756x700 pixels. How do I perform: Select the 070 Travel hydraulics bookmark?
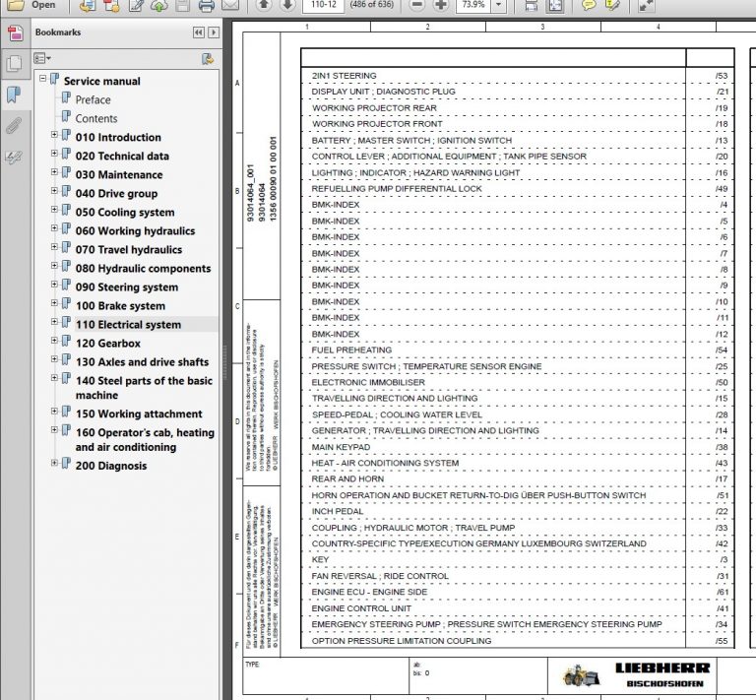click(129, 250)
